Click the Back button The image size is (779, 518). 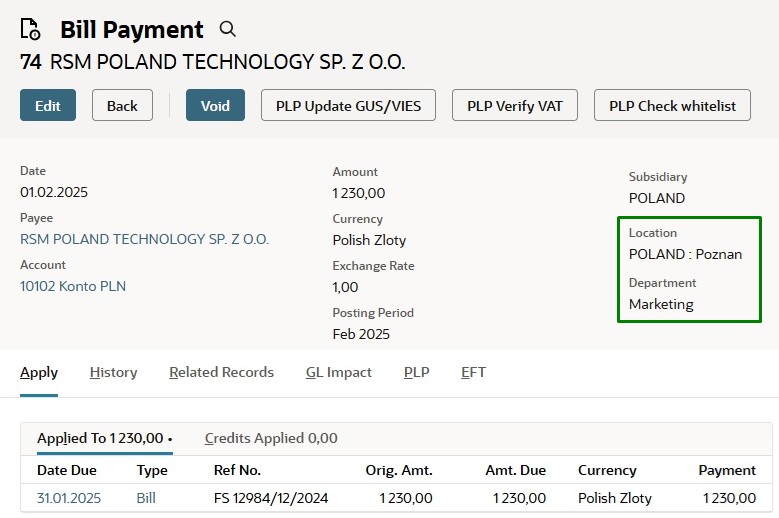pos(122,105)
